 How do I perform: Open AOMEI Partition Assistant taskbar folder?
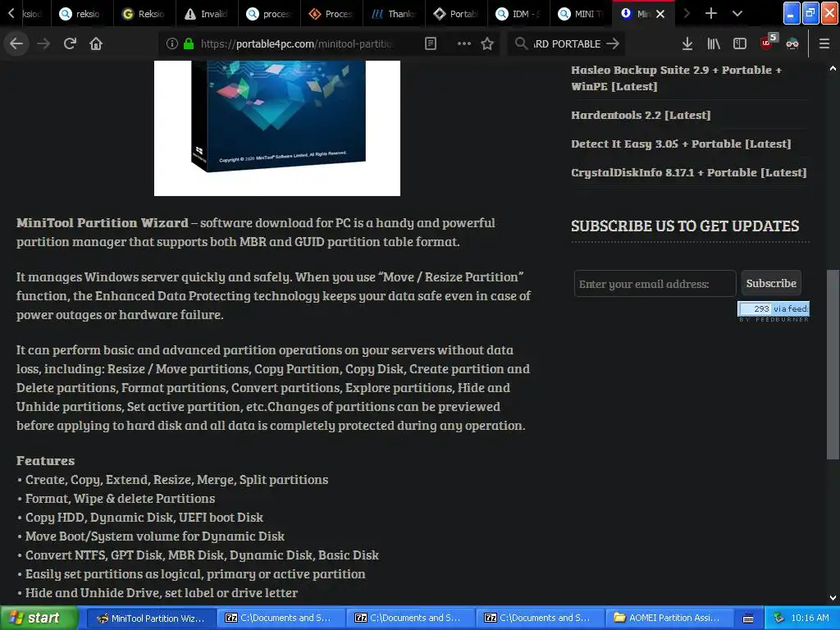click(668, 618)
